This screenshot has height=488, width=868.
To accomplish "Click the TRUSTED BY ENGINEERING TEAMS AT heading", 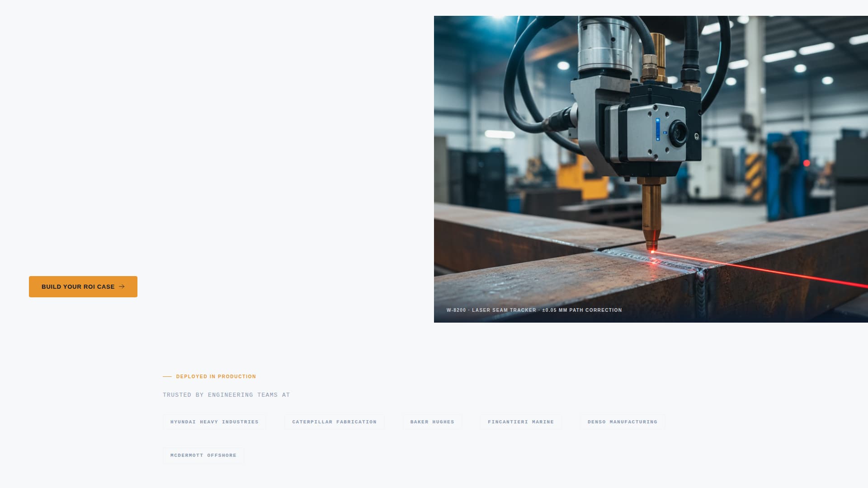I will (226, 394).
